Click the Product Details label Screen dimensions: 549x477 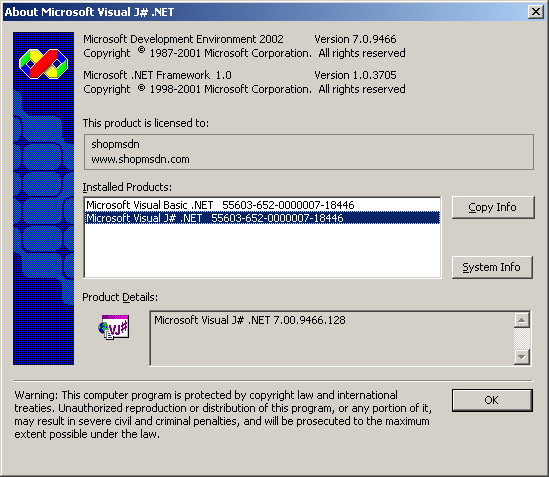click(x=120, y=297)
